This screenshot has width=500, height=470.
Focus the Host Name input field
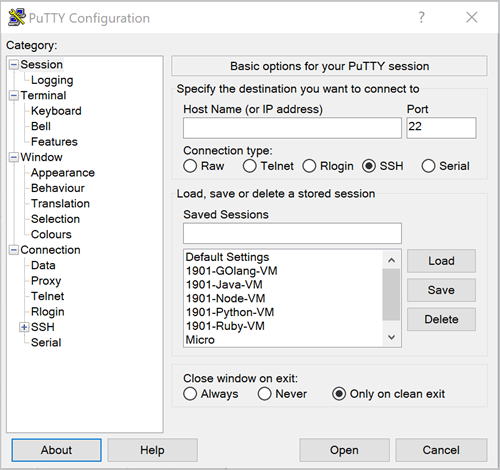(x=292, y=128)
